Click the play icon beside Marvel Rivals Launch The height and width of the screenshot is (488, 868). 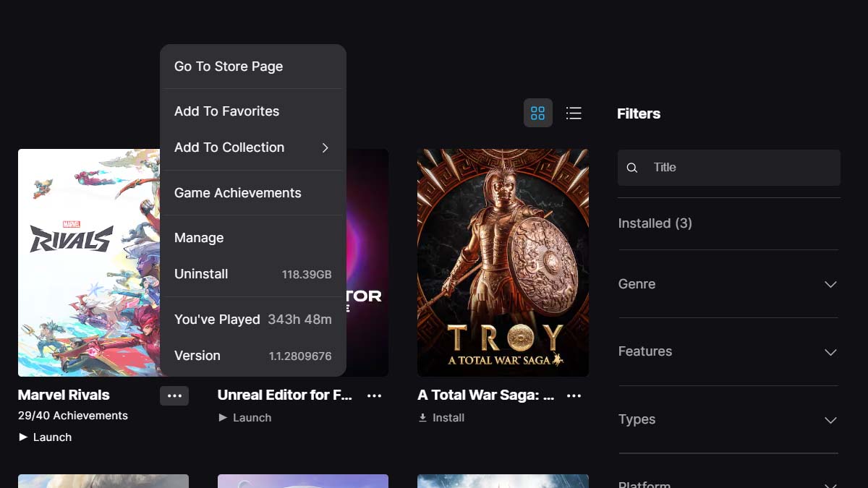(23, 437)
